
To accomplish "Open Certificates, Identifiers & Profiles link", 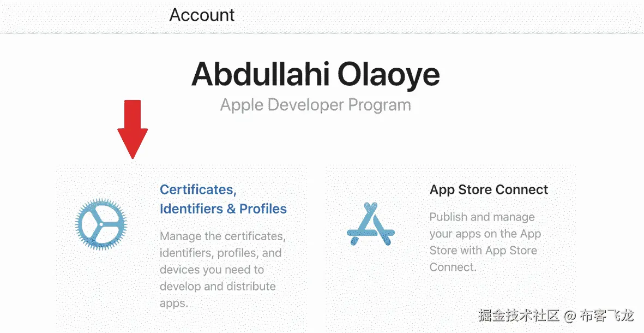I will (x=222, y=199).
